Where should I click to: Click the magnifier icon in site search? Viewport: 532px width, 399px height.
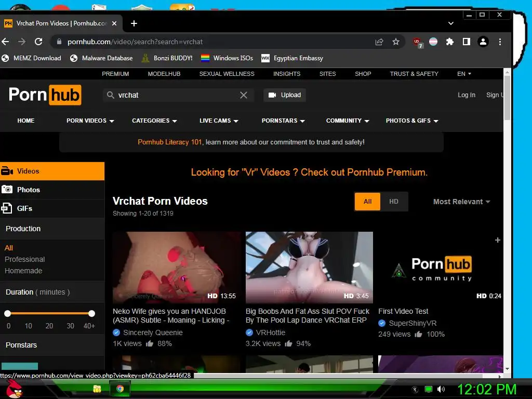[110, 95]
